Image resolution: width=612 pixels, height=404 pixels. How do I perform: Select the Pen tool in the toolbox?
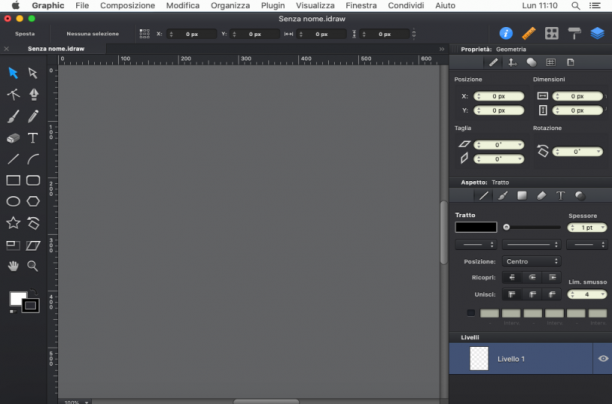pyautogui.click(x=34, y=94)
